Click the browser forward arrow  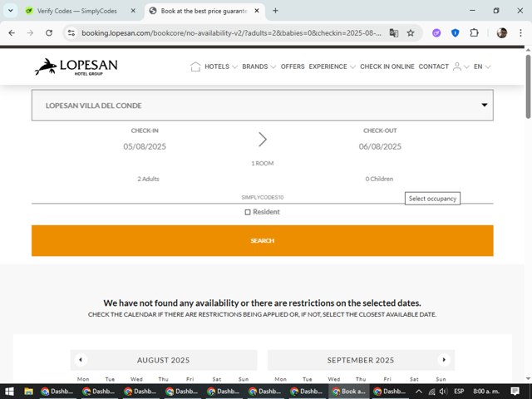tap(30, 33)
